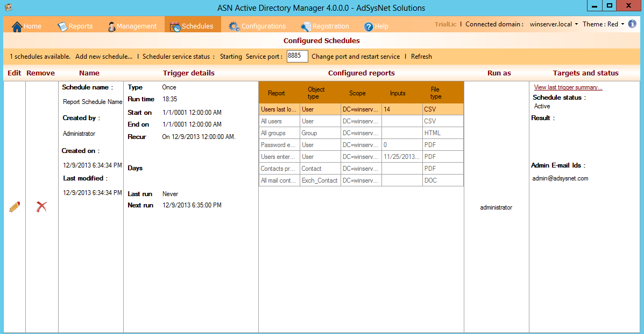
Task: Click the Scheduler service status Starting text
Action: (x=231, y=57)
